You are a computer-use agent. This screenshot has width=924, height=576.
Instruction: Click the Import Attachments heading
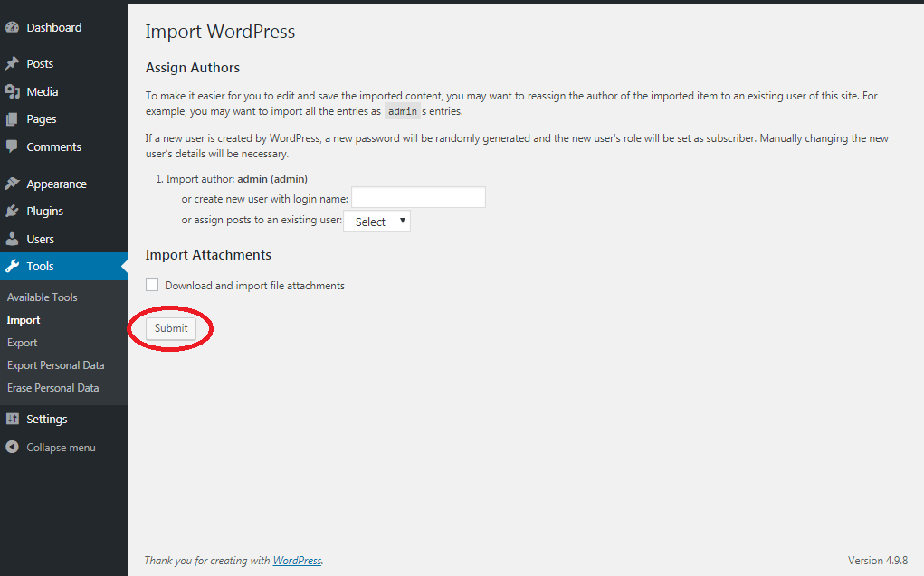[x=209, y=255]
